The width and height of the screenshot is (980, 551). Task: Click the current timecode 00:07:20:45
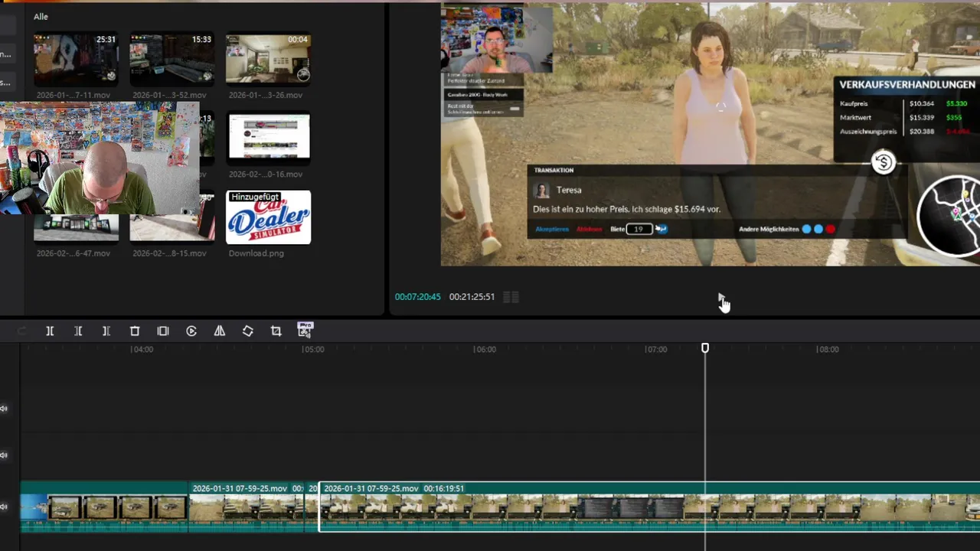pos(417,297)
